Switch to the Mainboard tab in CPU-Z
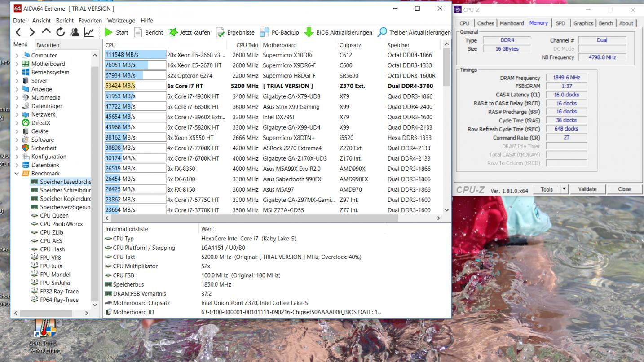This screenshot has width=644, height=362. (512, 23)
